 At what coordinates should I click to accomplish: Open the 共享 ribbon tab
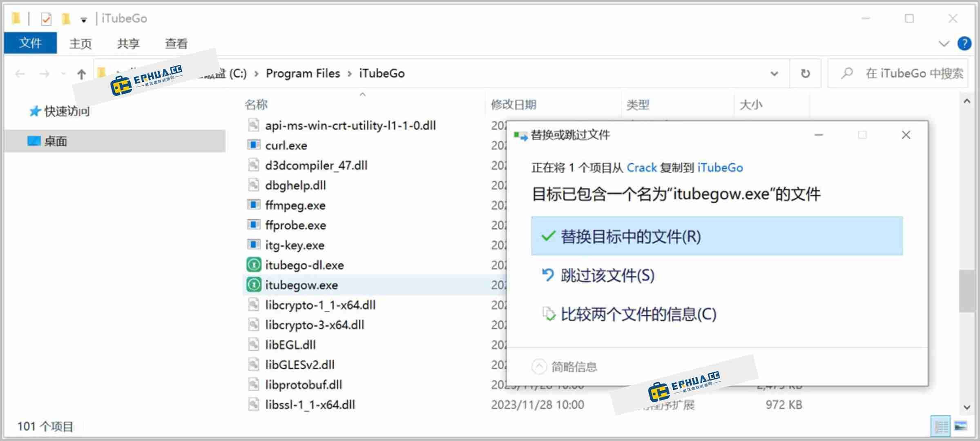(x=128, y=43)
